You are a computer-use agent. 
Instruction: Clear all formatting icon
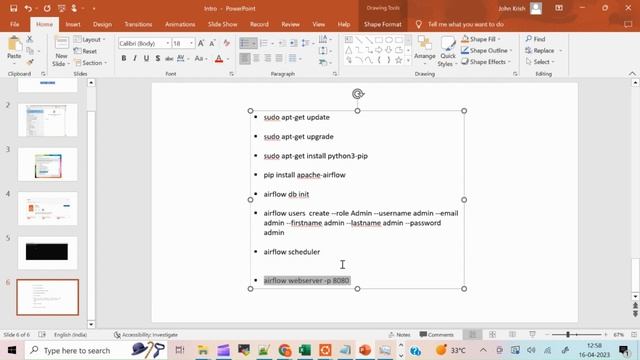pos(227,43)
